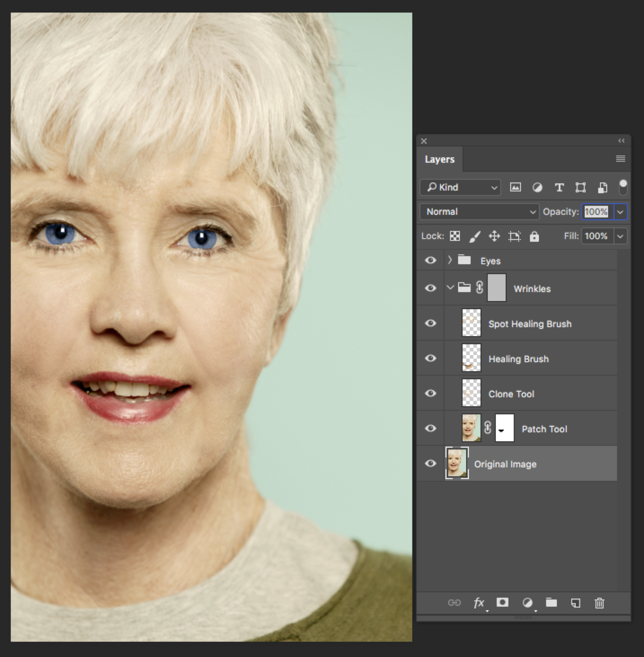Filter layers by smart objects icon
644x657 pixels.
pyautogui.click(x=602, y=187)
